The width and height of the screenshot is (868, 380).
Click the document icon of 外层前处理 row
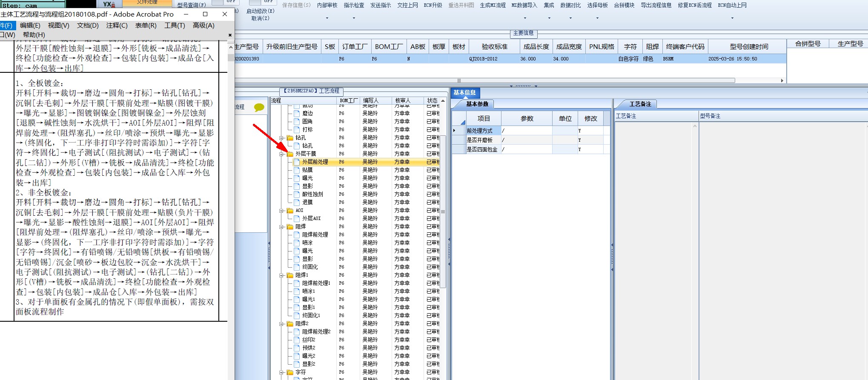click(x=297, y=162)
